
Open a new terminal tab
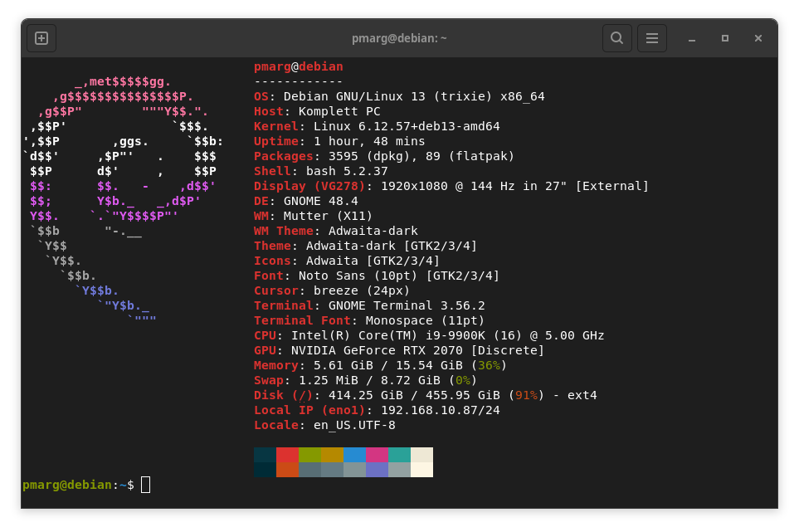click(x=41, y=38)
